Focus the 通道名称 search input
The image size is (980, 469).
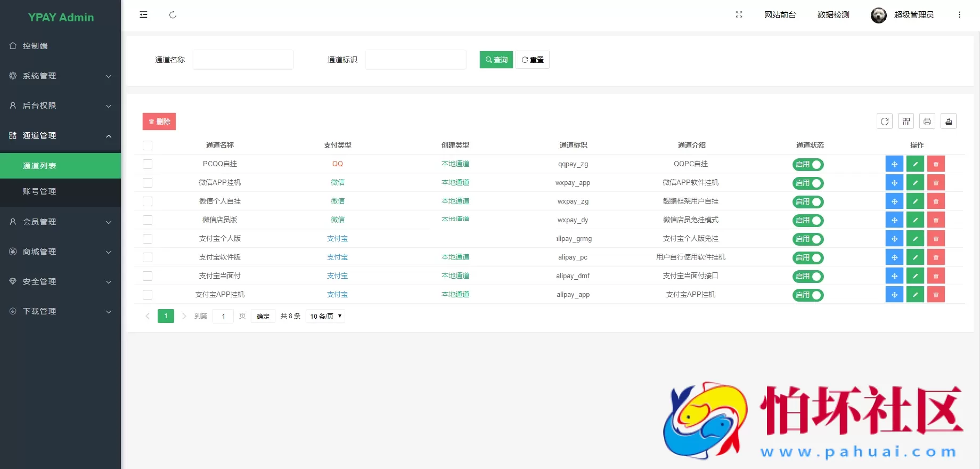[x=243, y=60]
